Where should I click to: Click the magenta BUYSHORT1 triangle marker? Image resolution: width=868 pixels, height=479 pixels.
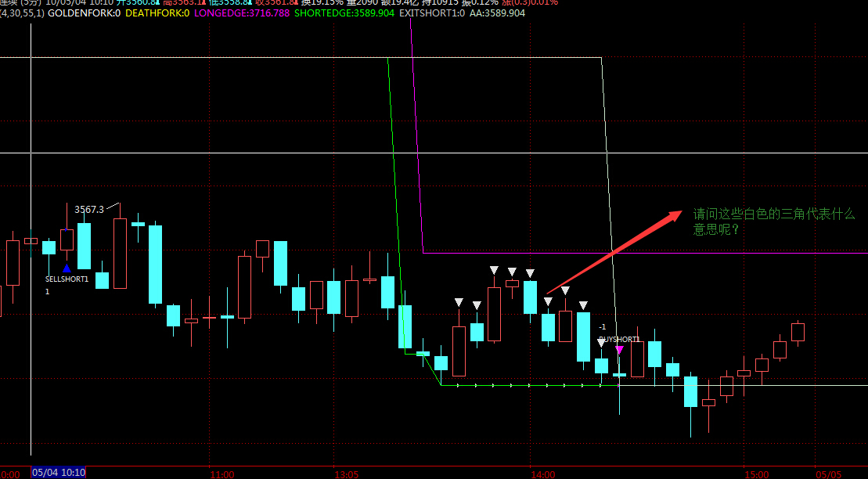(x=619, y=350)
